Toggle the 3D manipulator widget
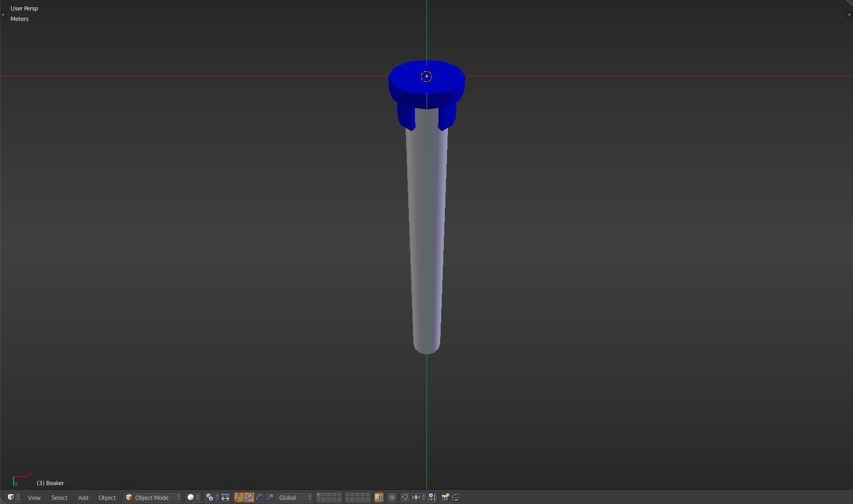Screen dimensions: 853x504 tap(239, 497)
